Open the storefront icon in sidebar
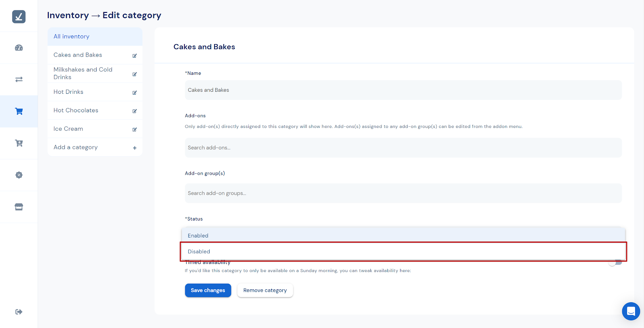This screenshot has width=644, height=328. click(19, 207)
